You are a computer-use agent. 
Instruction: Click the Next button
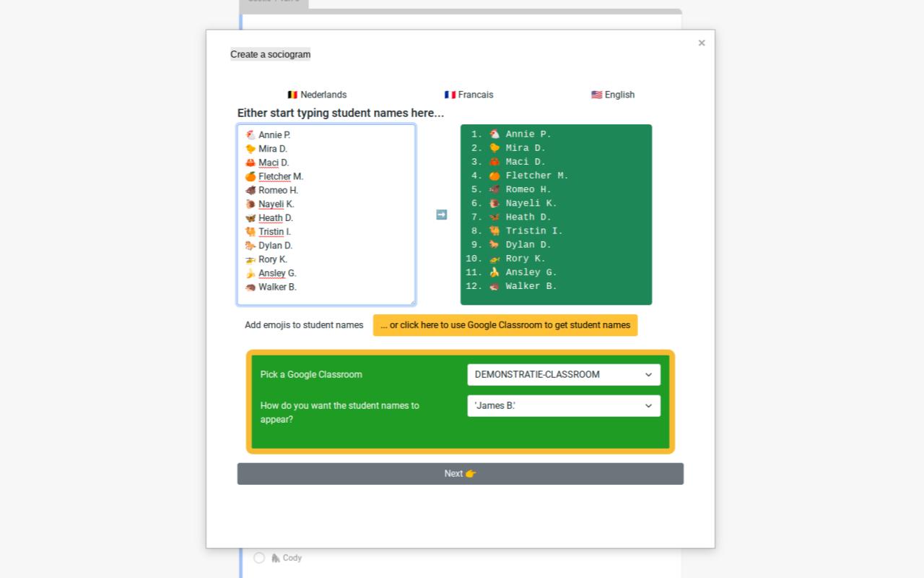point(461,474)
